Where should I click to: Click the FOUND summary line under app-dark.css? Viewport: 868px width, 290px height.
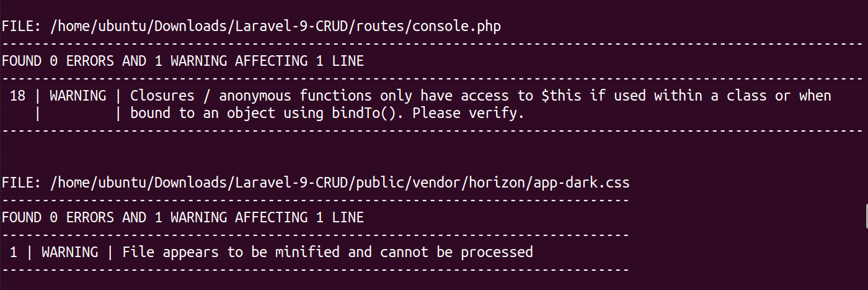pos(182,218)
